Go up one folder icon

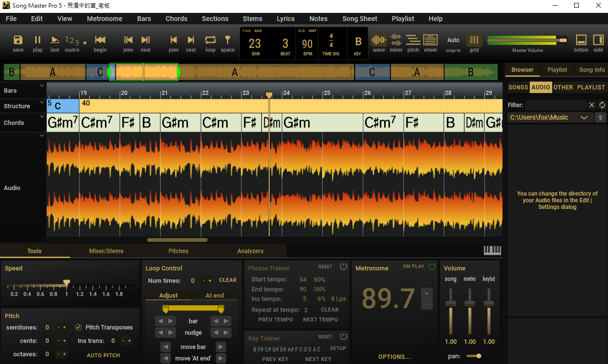(600, 117)
